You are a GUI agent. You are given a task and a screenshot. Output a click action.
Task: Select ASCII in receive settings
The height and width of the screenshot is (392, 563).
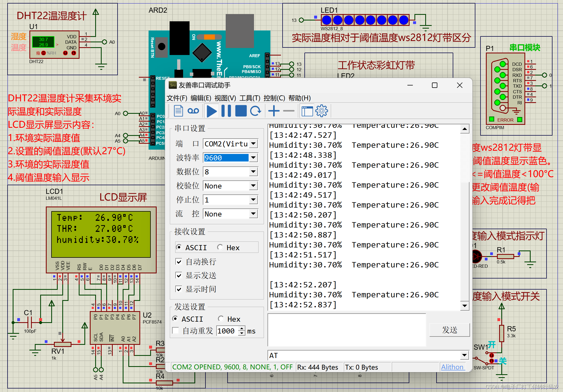coord(179,247)
